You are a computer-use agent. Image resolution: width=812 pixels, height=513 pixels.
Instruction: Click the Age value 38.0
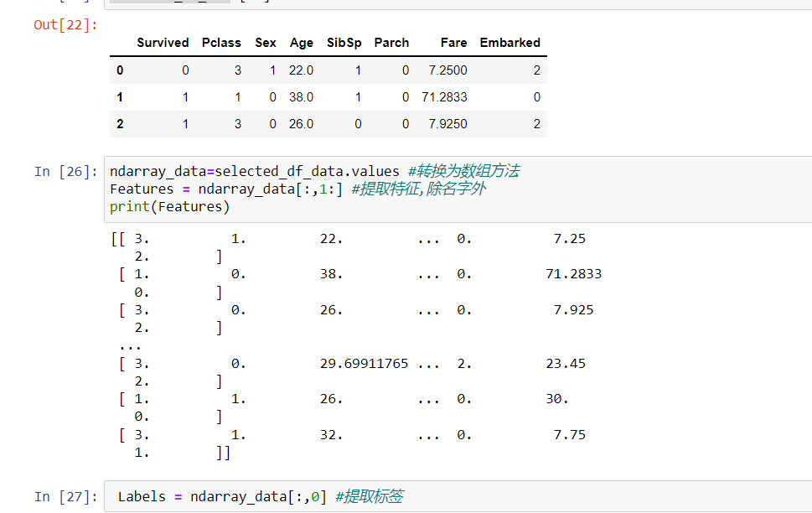[301, 97]
